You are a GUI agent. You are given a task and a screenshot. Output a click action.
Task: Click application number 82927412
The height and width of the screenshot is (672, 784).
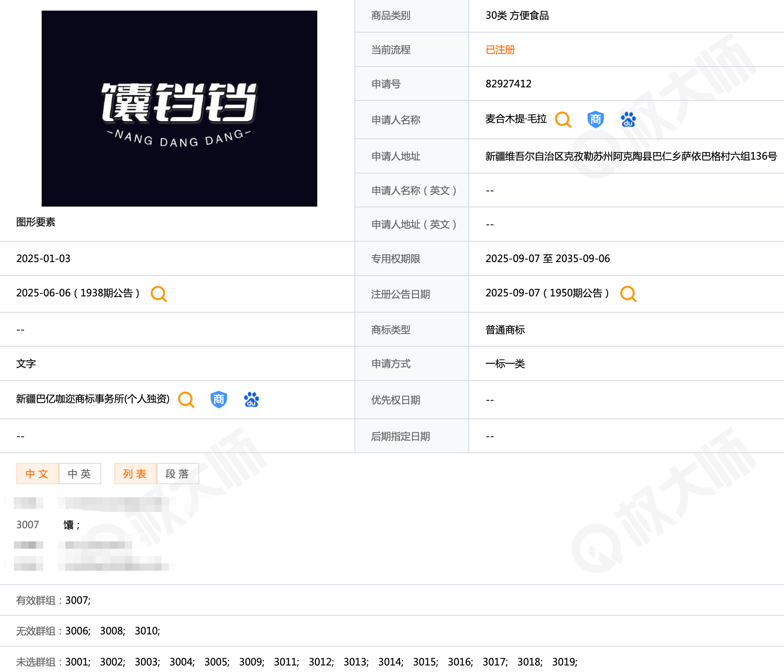508,84
